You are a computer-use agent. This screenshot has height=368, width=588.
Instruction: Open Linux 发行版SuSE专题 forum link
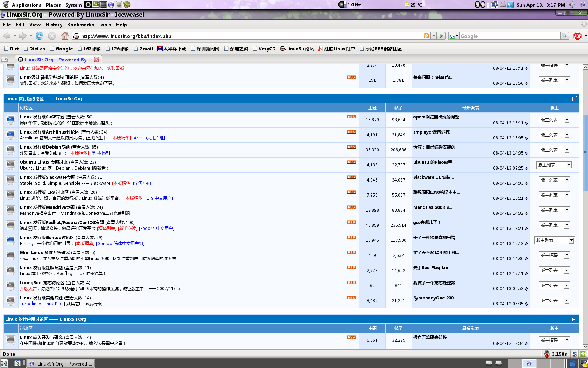(x=42, y=117)
